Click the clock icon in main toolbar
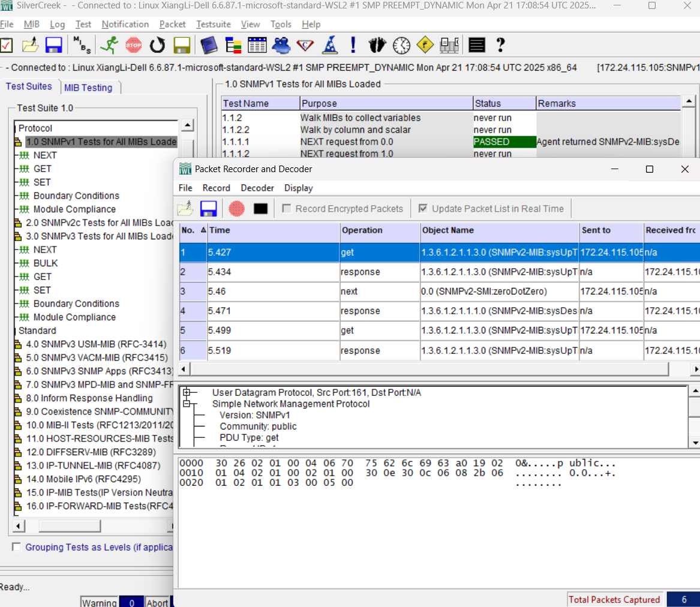The width and height of the screenshot is (700, 607). (401, 45)
